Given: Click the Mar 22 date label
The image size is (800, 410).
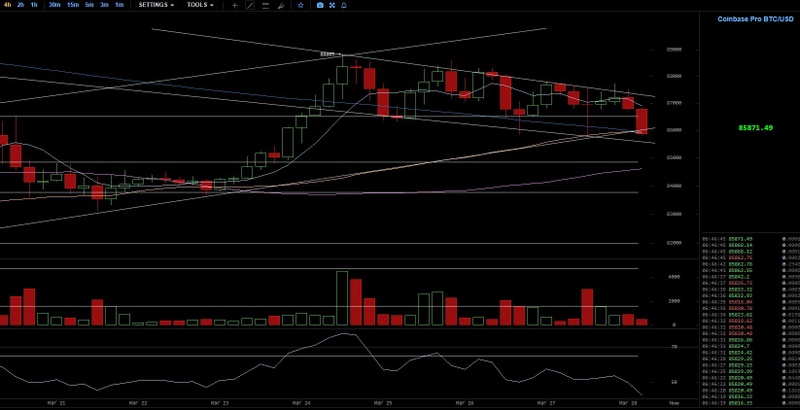Looking at the screenshot, I should coord(138,403).
